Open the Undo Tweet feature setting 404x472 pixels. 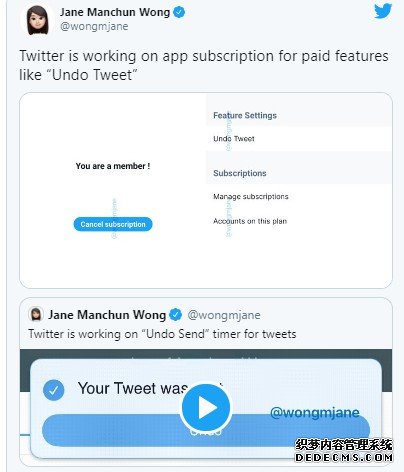[x=234, y=139]
